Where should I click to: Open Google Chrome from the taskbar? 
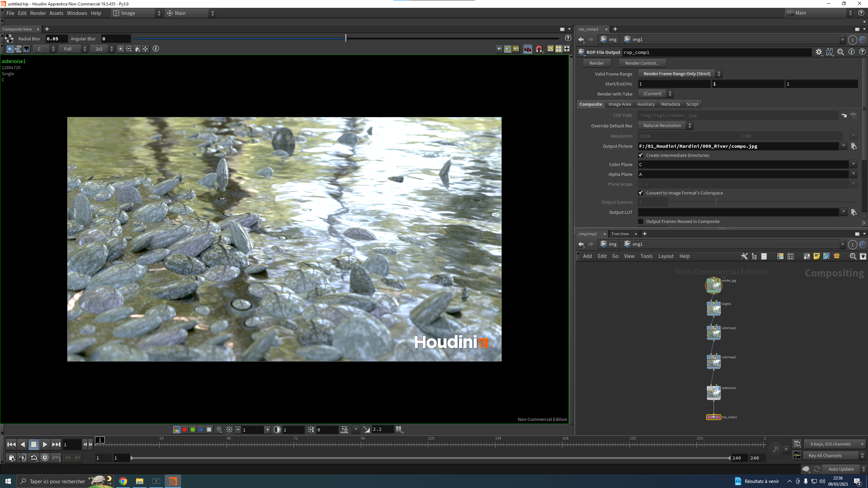click(x=123, y=481)
